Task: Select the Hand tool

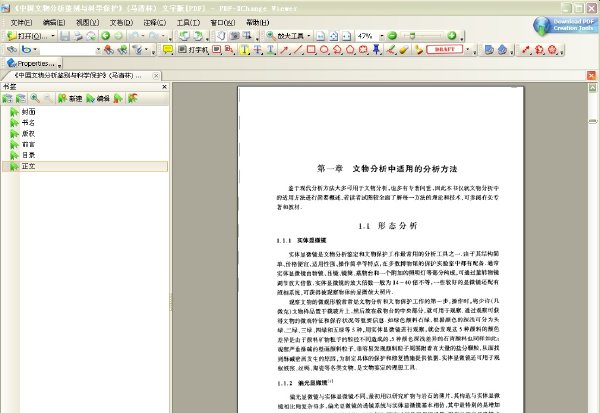Action: pos(221,36)
